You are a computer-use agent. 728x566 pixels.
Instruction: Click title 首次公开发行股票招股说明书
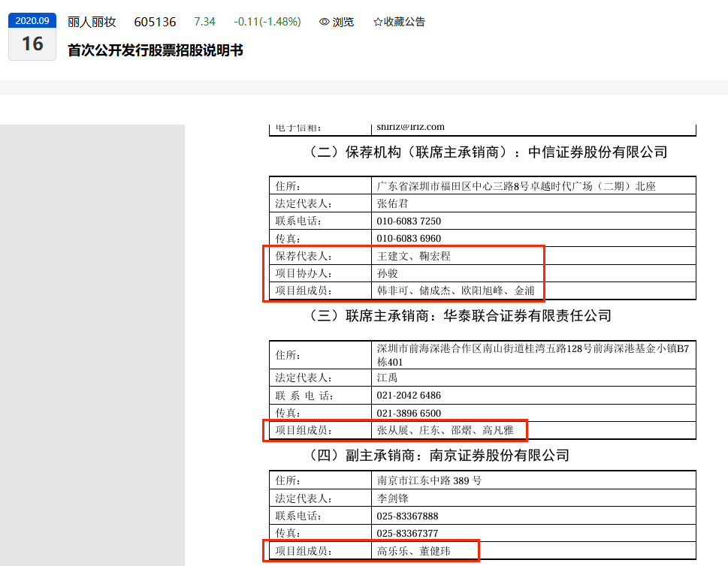155,50
